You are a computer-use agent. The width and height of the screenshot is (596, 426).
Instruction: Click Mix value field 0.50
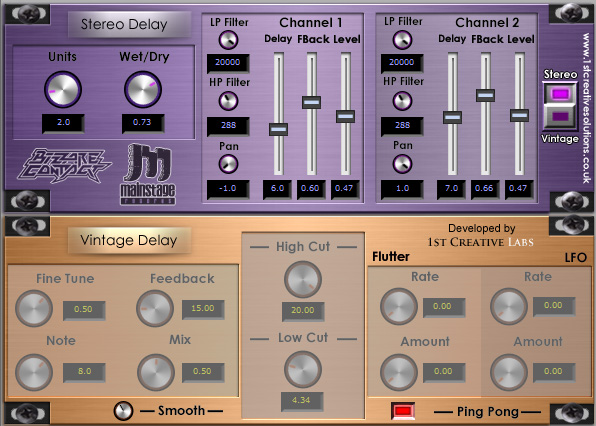(x=203, y=372)
